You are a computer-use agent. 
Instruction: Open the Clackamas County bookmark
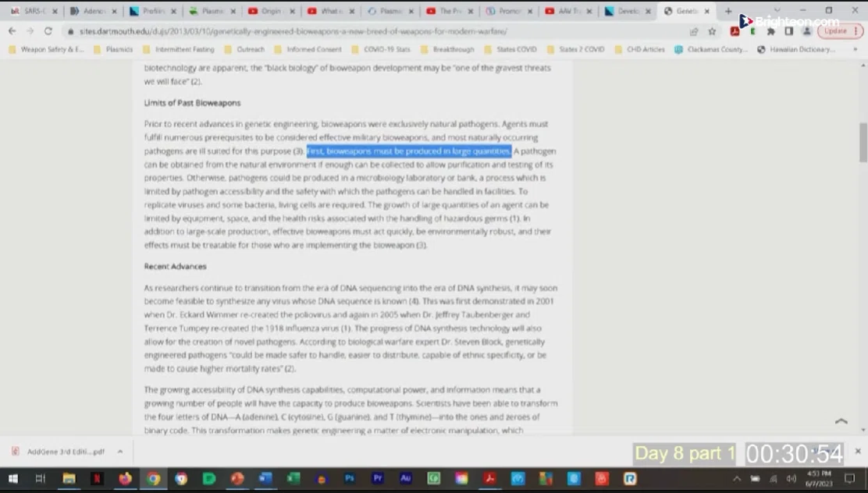[x=711, y=49]
